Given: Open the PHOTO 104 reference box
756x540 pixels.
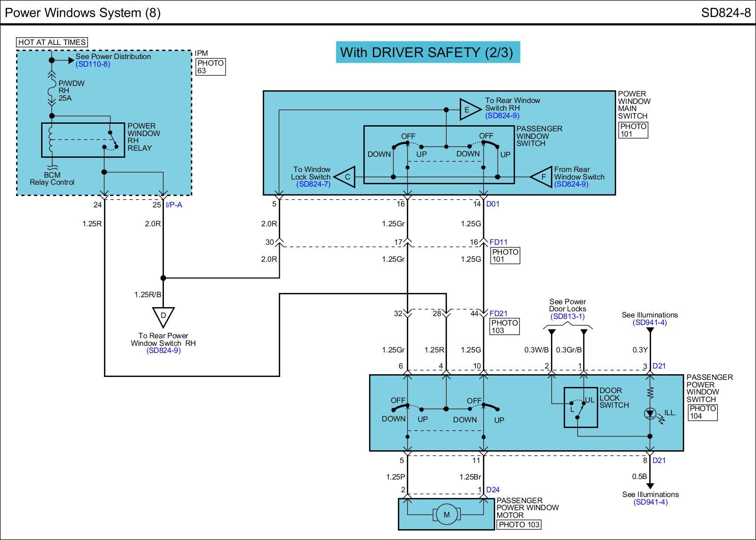Looking at the screenshot, I should (x=702, y=412).
